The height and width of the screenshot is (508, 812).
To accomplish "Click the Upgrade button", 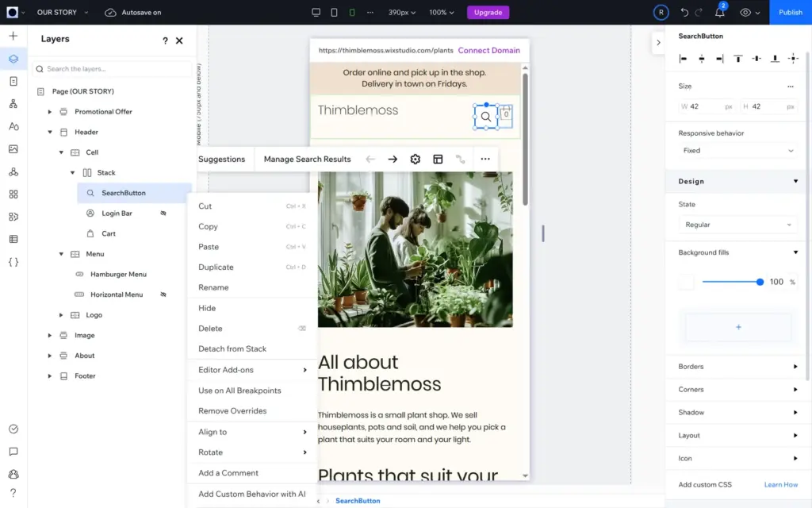I will [488, 13].
